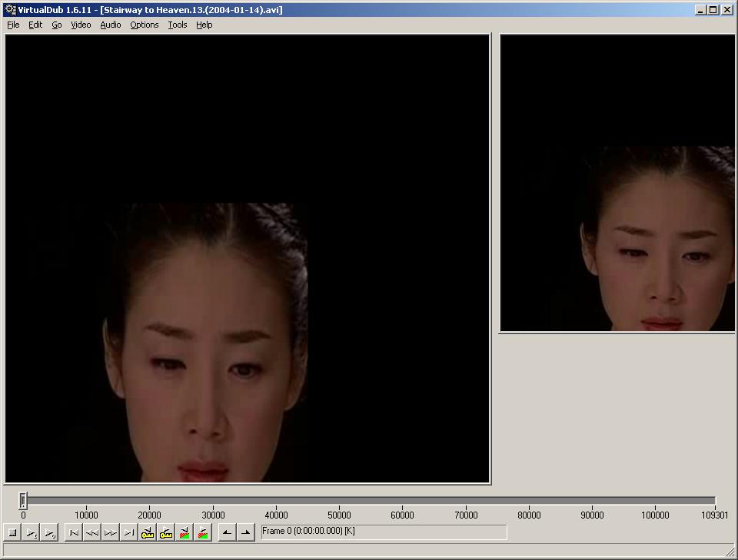
Task: Click timeline at the 50000 frame mark
Action: [x=339, y=500]
